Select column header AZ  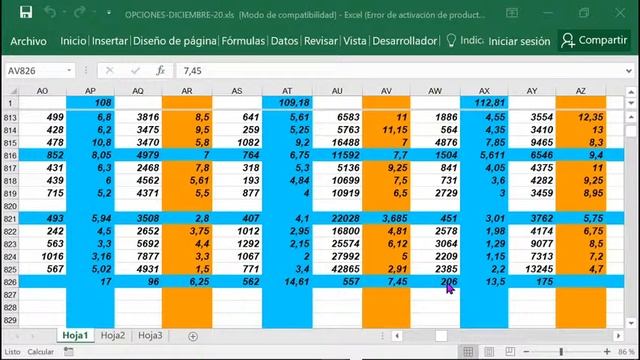(x=581, y=91)
